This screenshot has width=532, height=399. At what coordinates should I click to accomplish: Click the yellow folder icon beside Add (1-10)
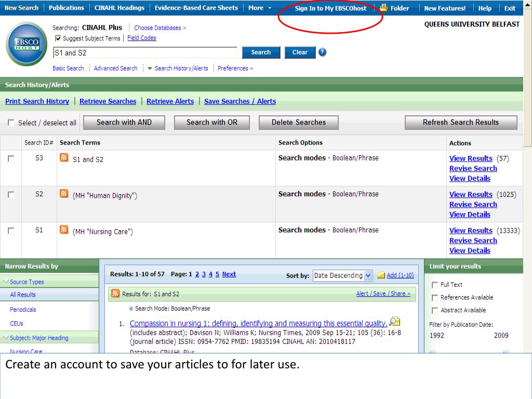click(x=381, y=275)
